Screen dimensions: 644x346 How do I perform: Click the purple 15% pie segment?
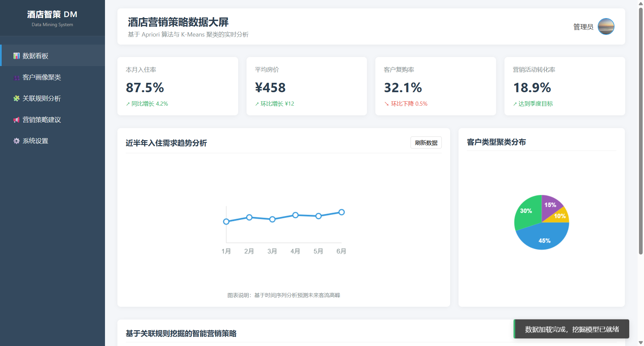coord(549,204)
